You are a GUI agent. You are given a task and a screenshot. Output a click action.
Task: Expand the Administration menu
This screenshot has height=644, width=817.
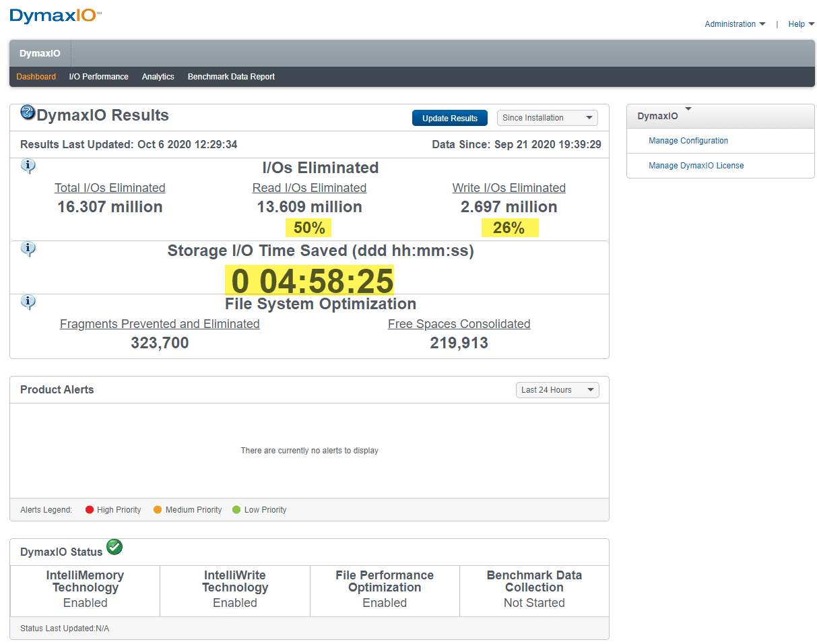coord(735,24)
